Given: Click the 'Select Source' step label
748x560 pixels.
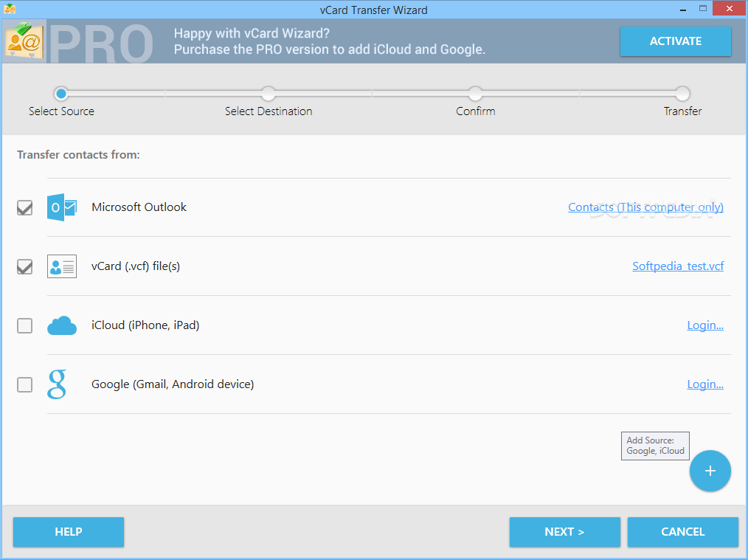Looking at the screenshot, I should click(61, 111).
